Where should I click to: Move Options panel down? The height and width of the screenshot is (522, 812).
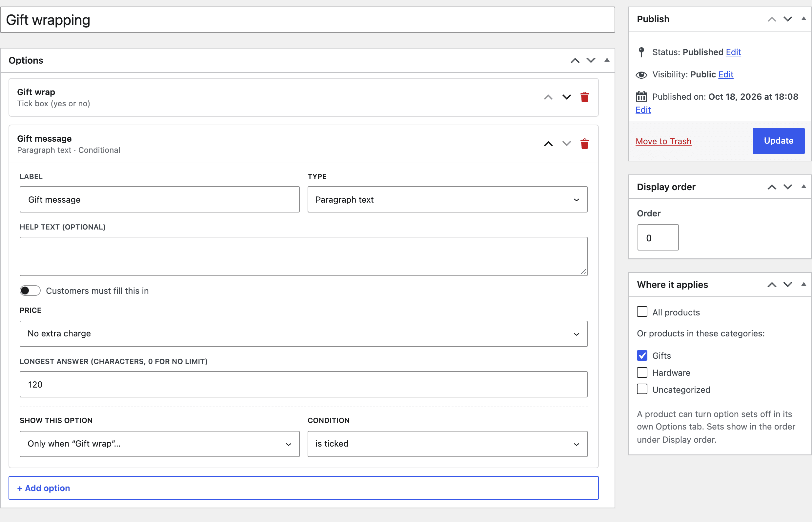(x=591, y=60)
